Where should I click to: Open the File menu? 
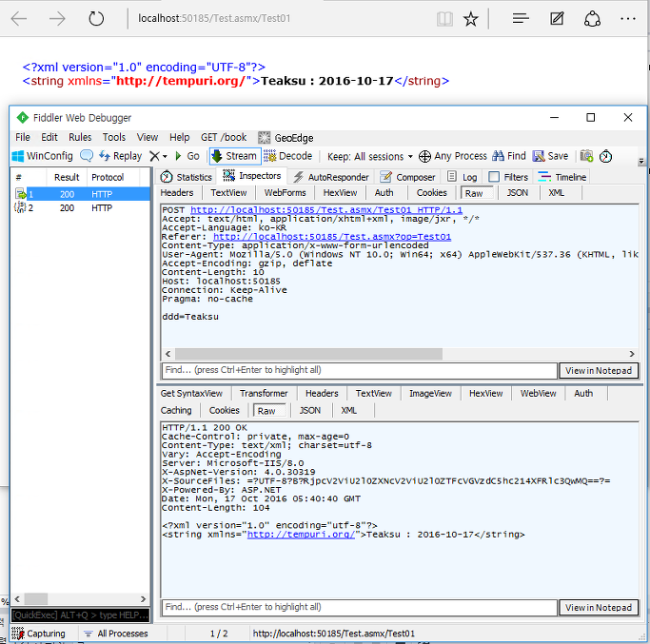[23, 137]
